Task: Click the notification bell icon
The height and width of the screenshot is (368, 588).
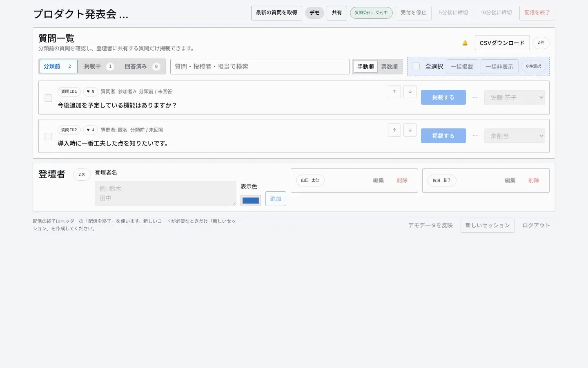Action: [465, 43]
